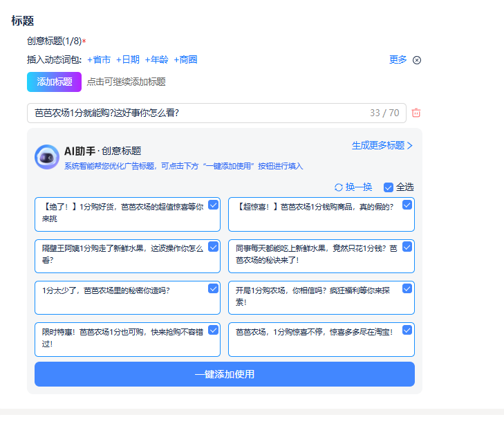Click the red trash icon beside title input
504x426 pixels.
pos(416,113)
